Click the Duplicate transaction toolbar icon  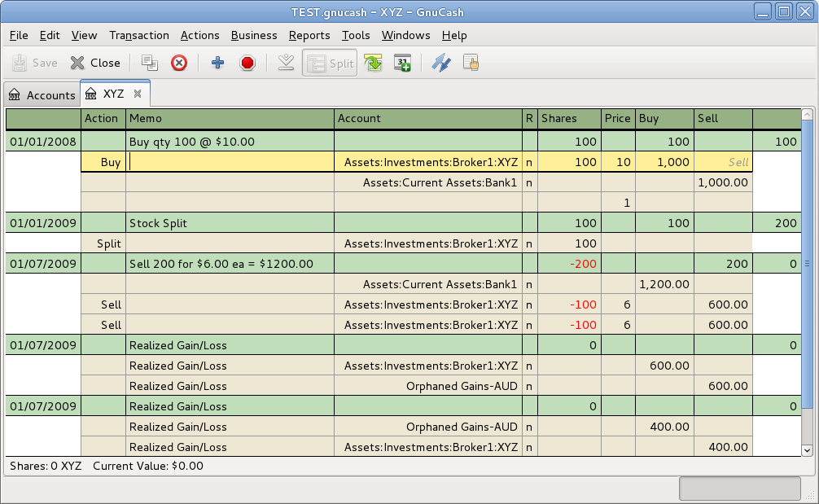(x=149, y=63)
